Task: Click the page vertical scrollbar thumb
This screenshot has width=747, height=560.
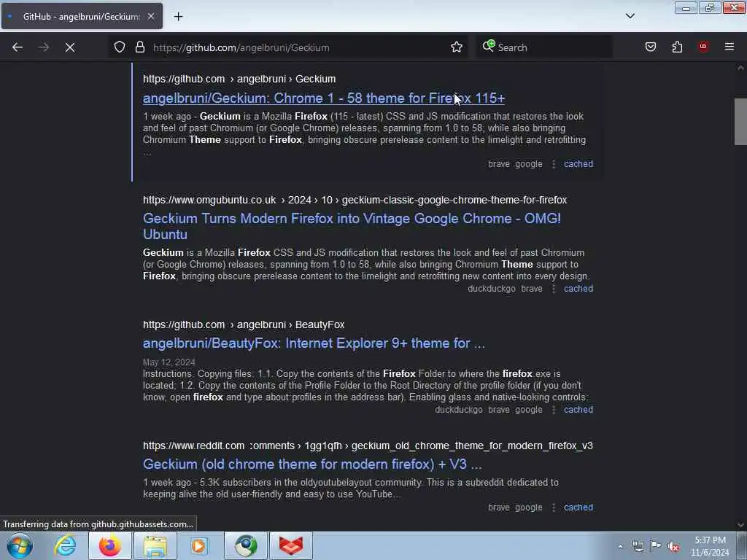Action: coord(740,122)
